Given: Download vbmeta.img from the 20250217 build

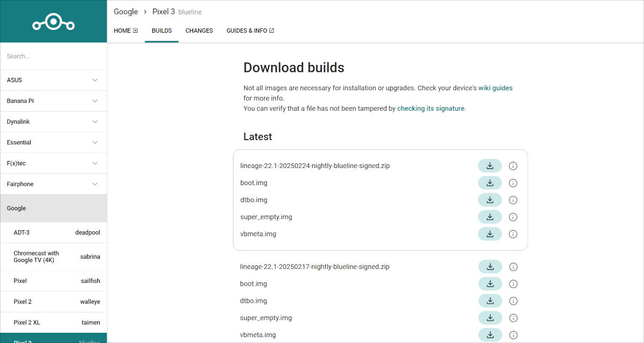Looking at the screenshot, I should coord(490,335).
